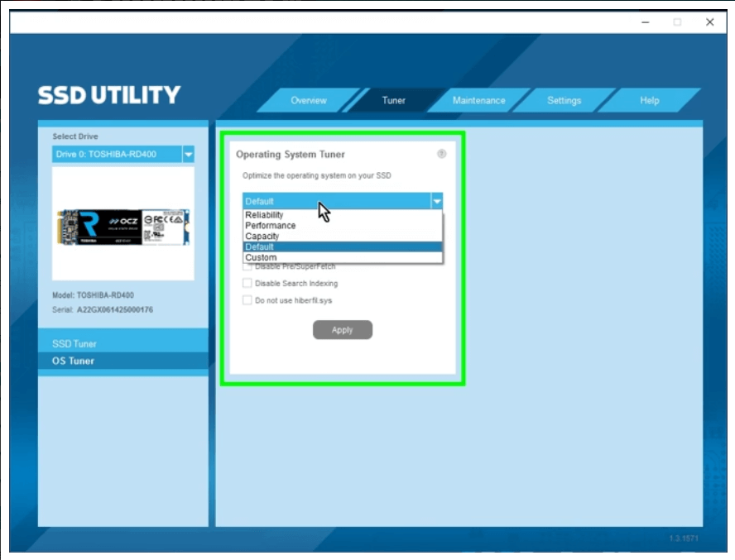This screenshot has width=735, height=560.
Task: Click the OCZ RD400 drive image
Action: tap(123, 227)
